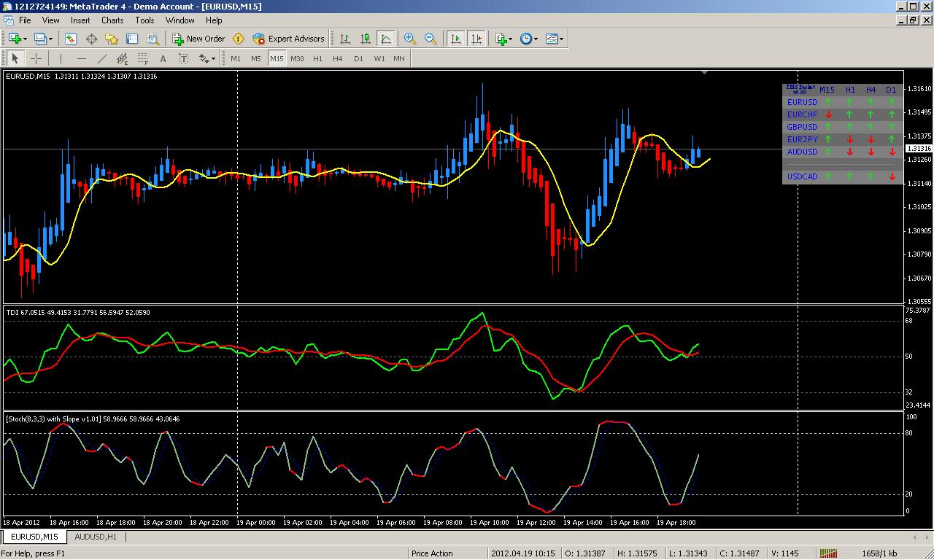Screen dimensions: 934x560
Task: Toggle the Chart Shift button
Action: click(476, 39)
